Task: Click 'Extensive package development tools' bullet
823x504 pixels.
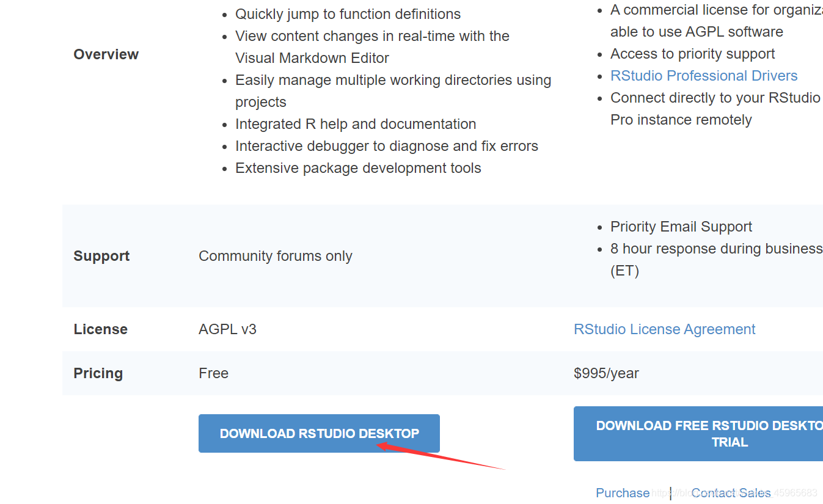Action: 358,168
